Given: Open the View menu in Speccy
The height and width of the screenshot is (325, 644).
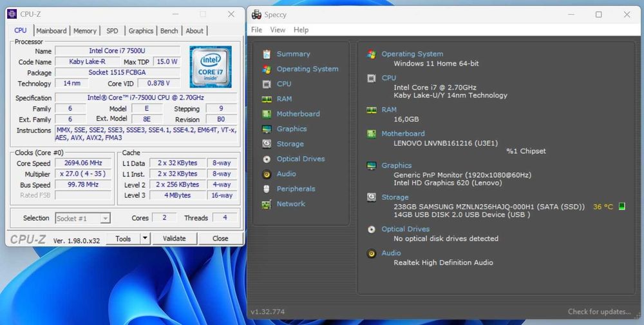Looking at the screenshot, I should click(278, 30).
